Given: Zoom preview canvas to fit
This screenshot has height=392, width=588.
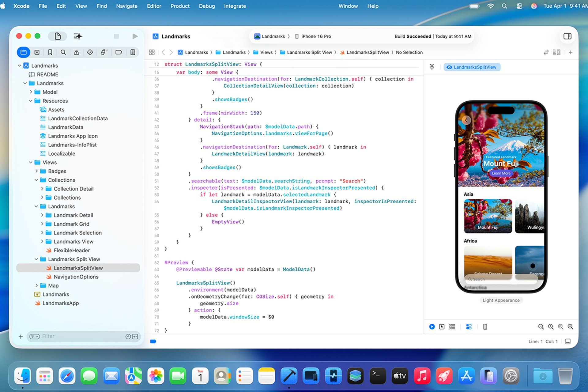Looking at the screenshot, I should [560, 327].
